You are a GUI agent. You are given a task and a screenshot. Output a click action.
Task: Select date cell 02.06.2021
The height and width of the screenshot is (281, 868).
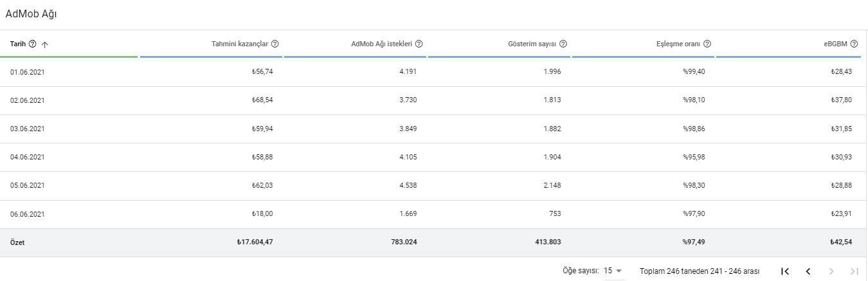[27, 100]
